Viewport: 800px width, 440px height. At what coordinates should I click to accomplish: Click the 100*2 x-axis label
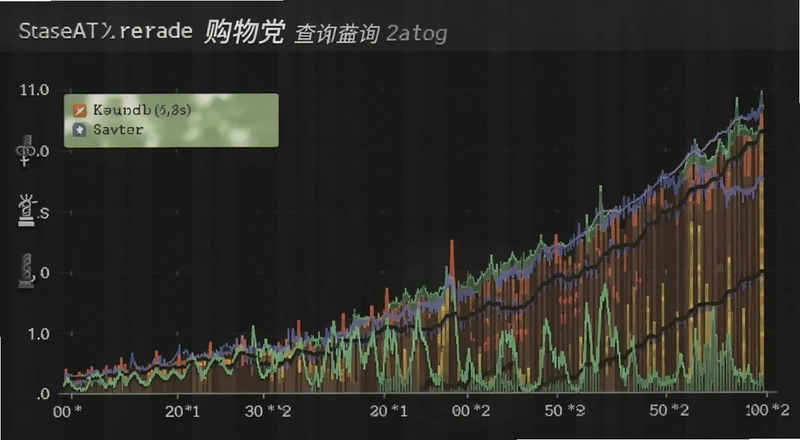click(x=767, y=410)
